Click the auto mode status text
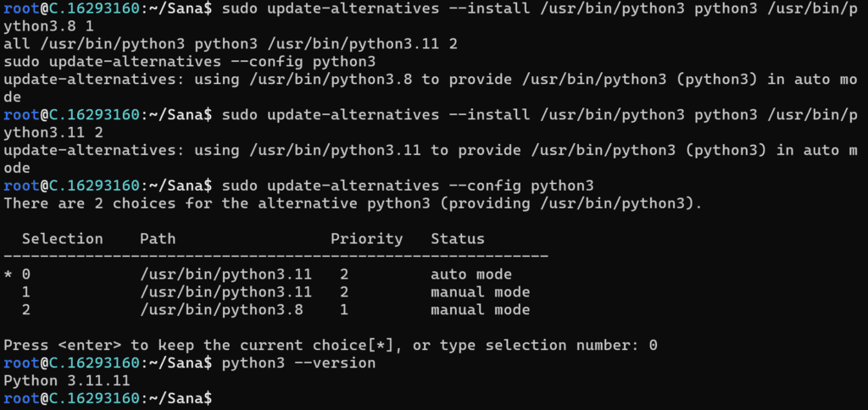Image resolution: width=868 pixels, height=410 pixels. 471,274
